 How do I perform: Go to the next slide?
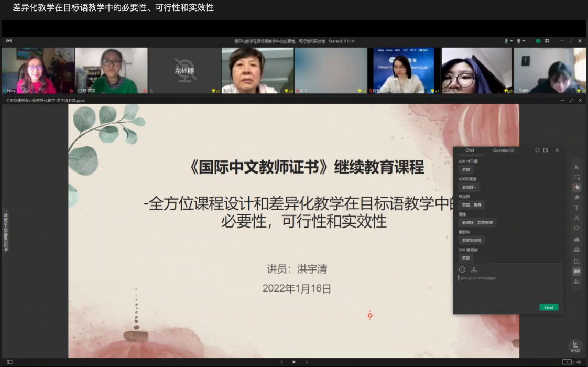(307, 362)
